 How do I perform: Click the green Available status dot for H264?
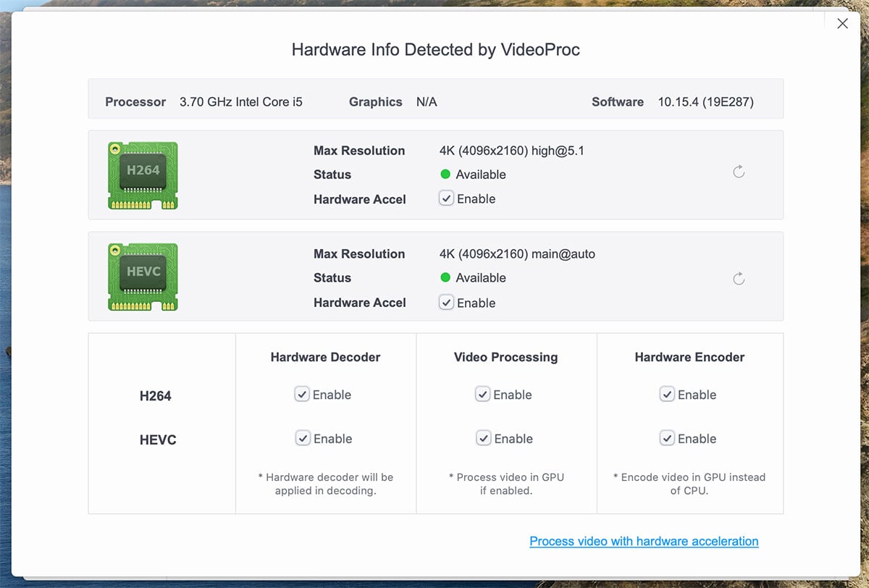pos(445,175)
